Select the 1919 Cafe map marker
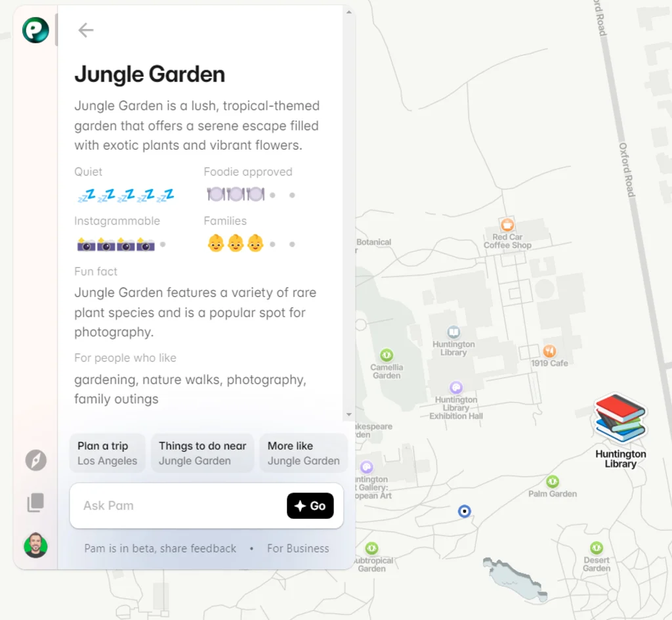 click(549, 351)
